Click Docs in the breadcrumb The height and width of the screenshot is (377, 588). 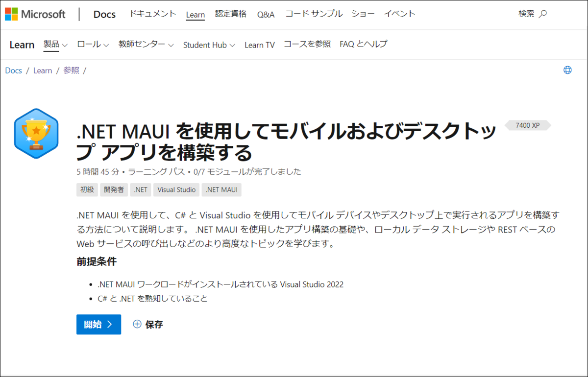(13, 71)
